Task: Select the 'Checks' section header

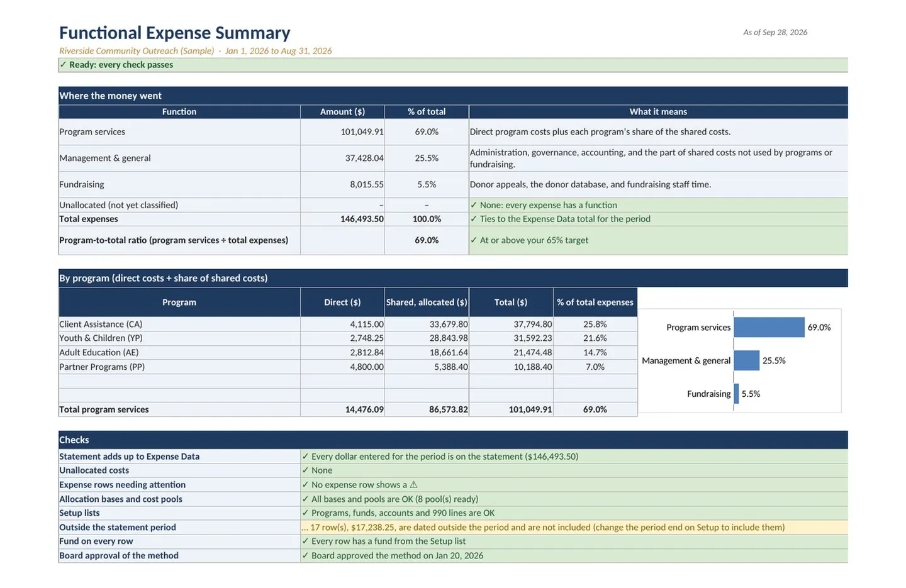Action: pyautogui.click(x=453, y=440)
